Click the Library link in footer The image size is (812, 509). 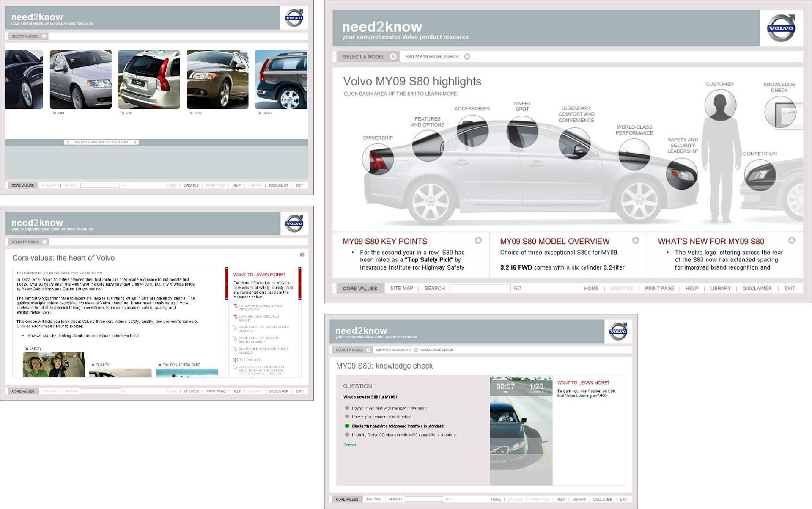pos(720,289)
